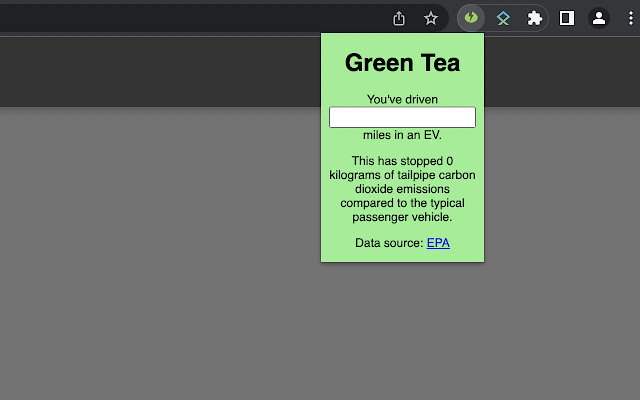Open the Extensions puzzle piece menu

coord(535,18)
